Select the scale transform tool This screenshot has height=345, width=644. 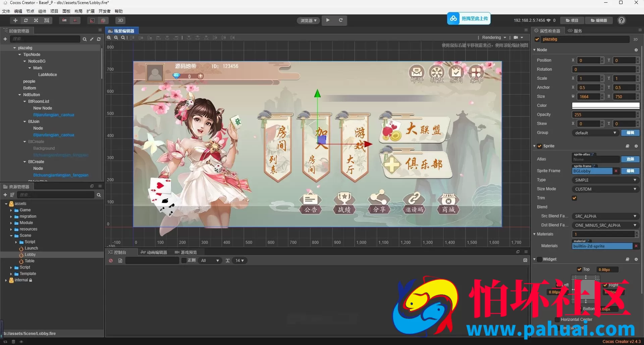(36, 20)
